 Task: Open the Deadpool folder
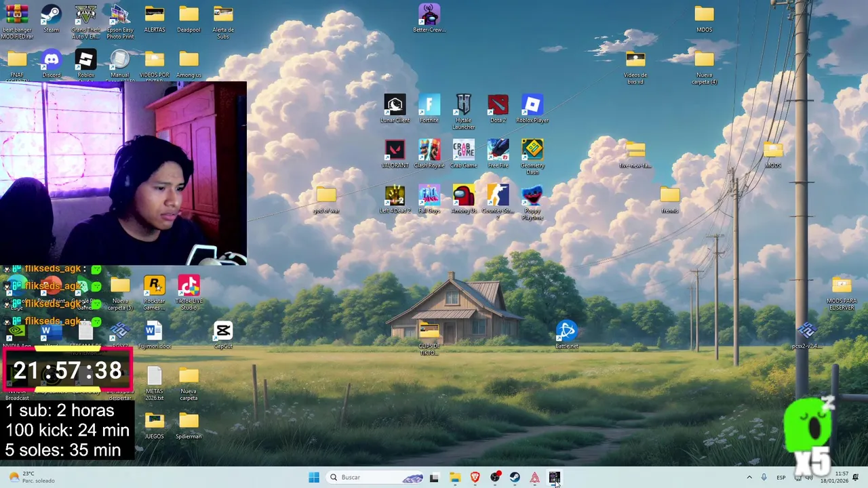189,19
